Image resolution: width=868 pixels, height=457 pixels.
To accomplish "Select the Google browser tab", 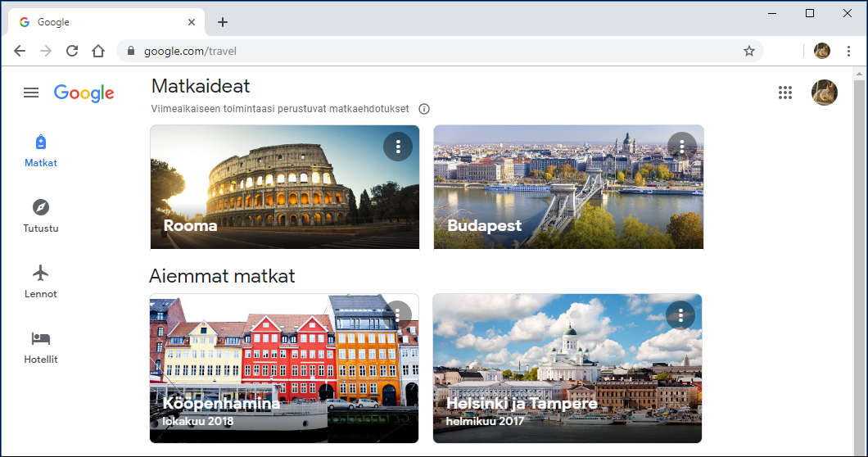I will (x=106, y=22).
